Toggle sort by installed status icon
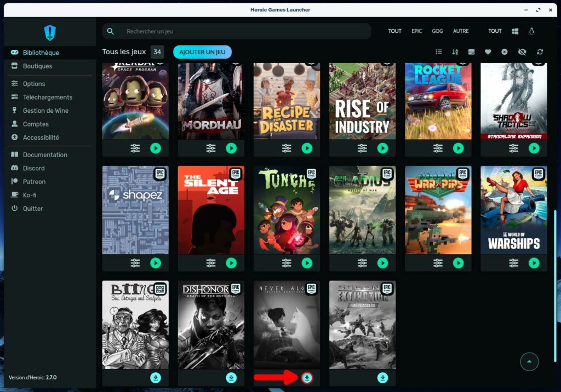This screenshot has width=561, height=392. (x=471, y=52)
